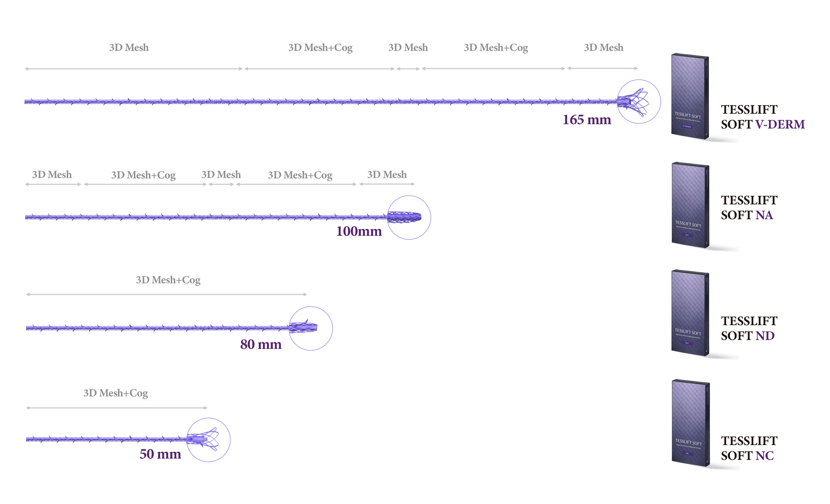Click the TESSLIFT SOFT V-DERM title text

pyautogui.click(x=763, y=117)
